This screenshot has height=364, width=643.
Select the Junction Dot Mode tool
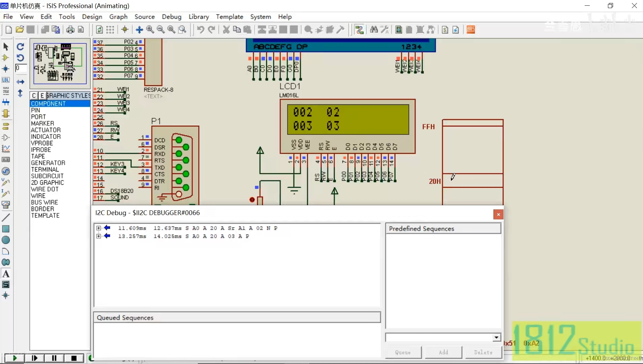(6, 69)
